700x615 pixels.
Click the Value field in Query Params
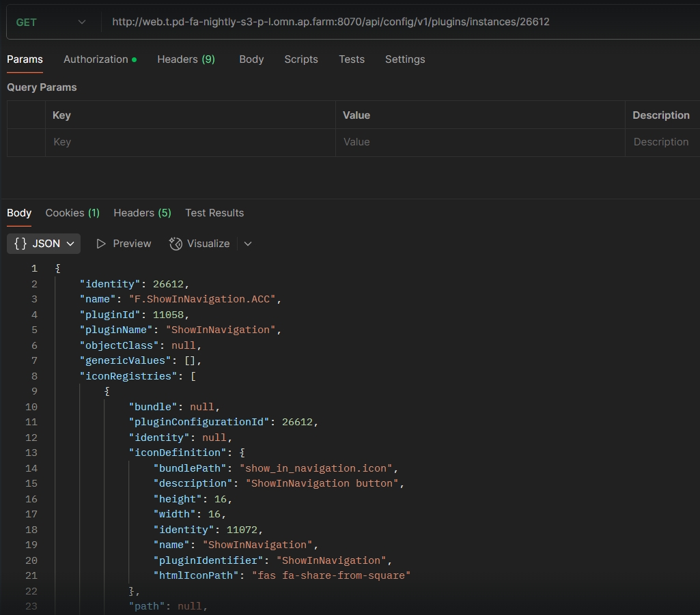479,142
